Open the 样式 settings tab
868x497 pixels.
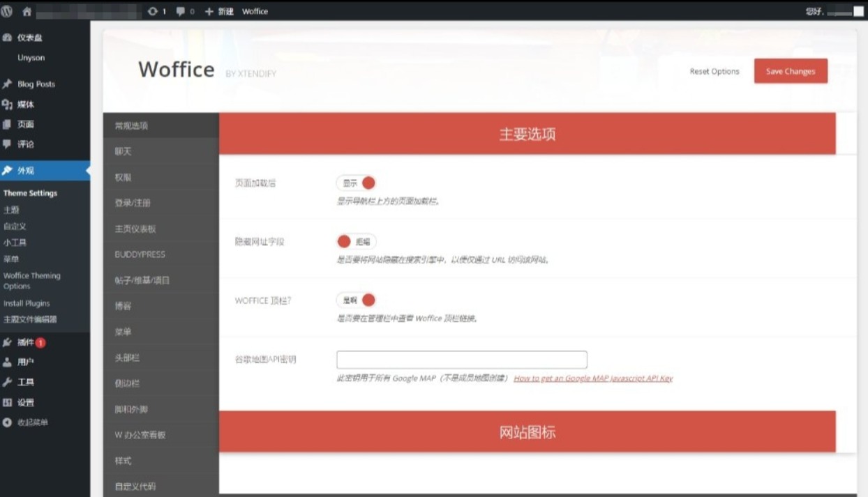(x=161, y=461)
